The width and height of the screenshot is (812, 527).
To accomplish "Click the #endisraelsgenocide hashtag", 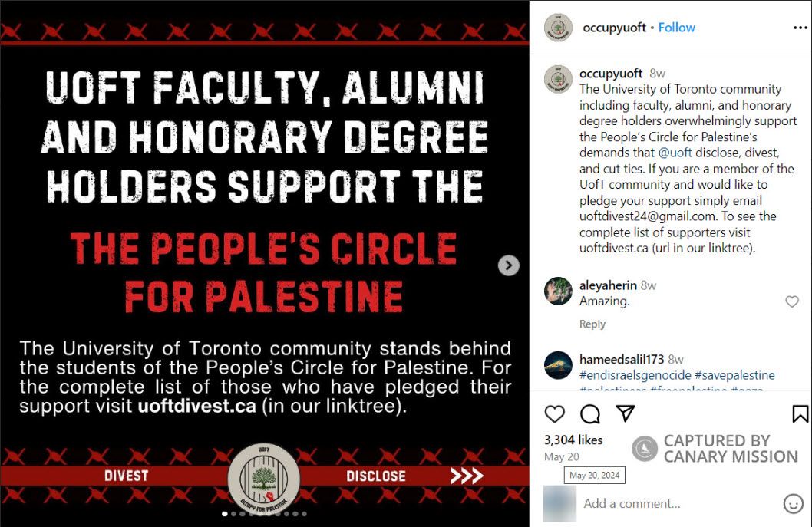I will click(x=634, y=375).
